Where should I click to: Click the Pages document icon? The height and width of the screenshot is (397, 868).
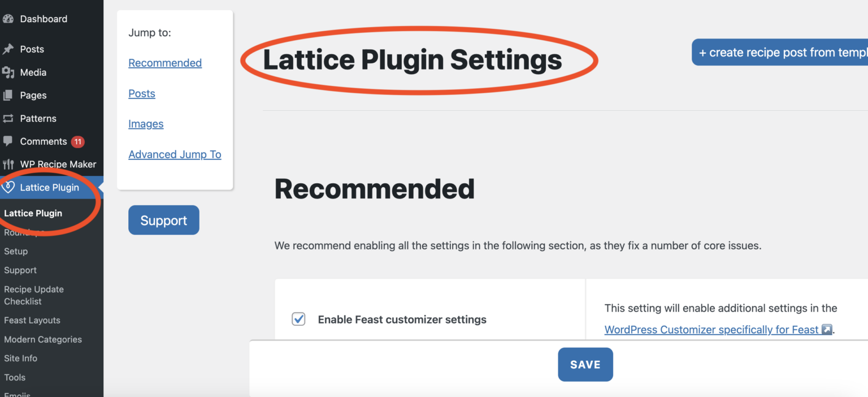[x=9, y=95]
